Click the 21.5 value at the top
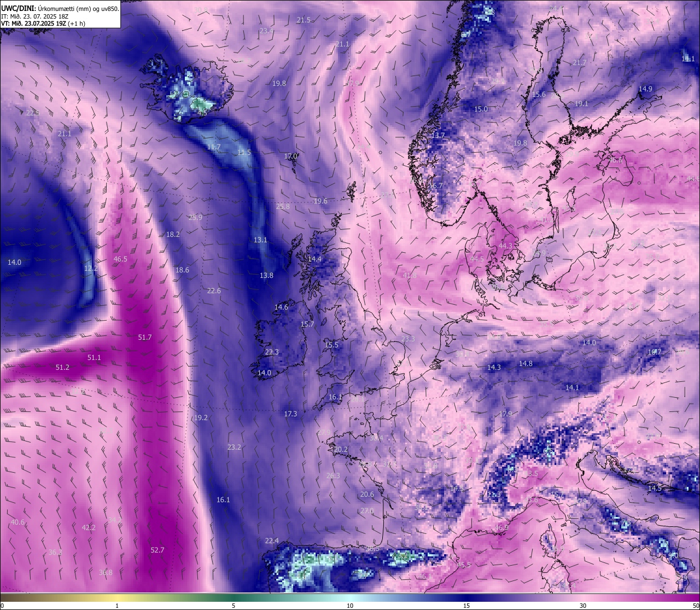 (304, 20)
